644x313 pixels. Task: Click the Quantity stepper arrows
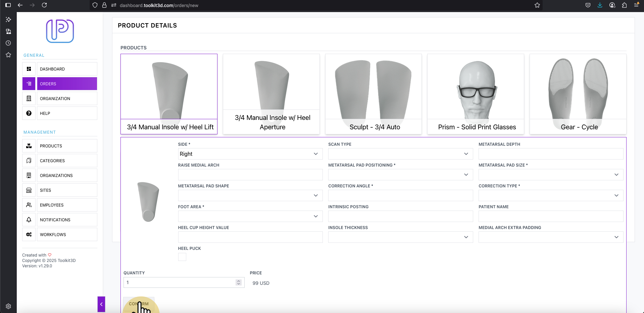[239, 282]
